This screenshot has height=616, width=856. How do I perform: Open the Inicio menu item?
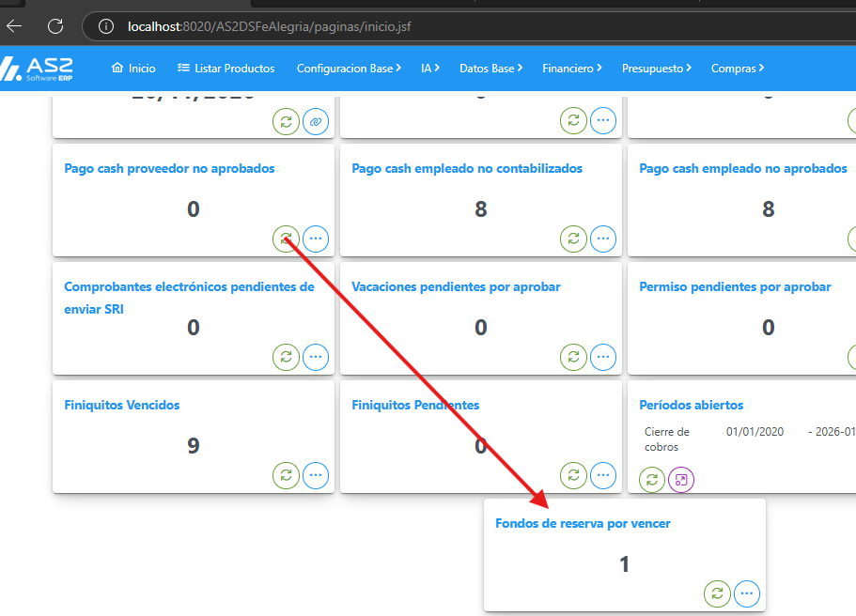[133, 69]
